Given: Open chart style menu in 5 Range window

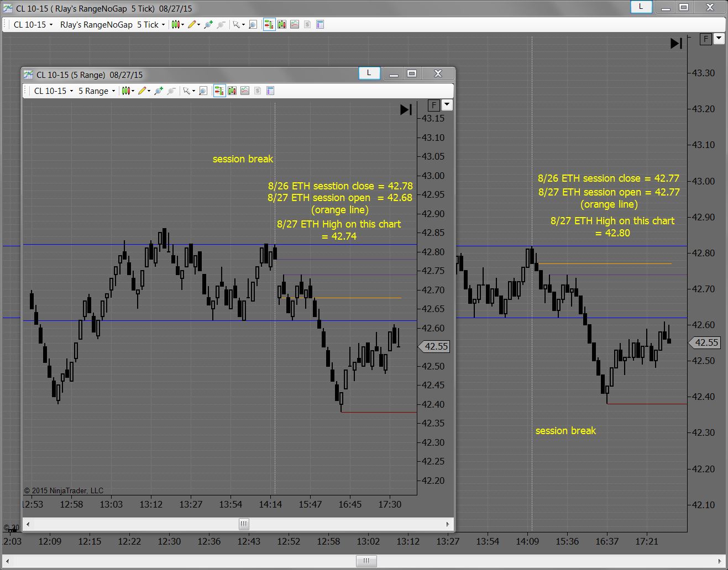Looking at the screenshot, I should (x=125, y=91).
